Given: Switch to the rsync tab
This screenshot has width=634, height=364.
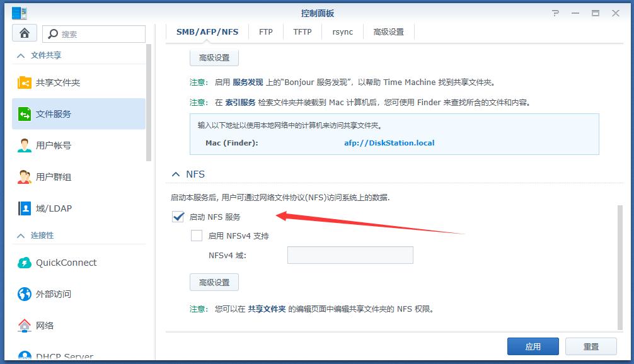Looking at the screenshot, I should click(x=342, y=31).
